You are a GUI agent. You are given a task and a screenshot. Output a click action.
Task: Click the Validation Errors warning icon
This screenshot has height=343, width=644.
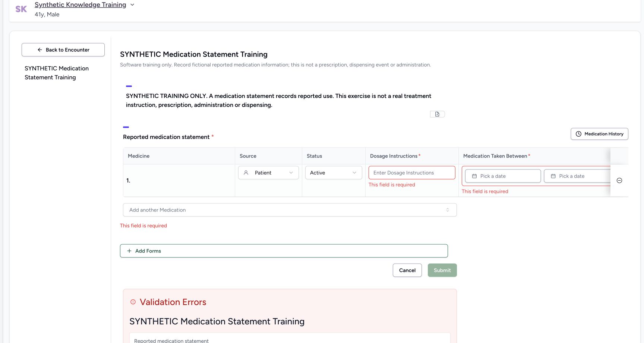point(133,302)
